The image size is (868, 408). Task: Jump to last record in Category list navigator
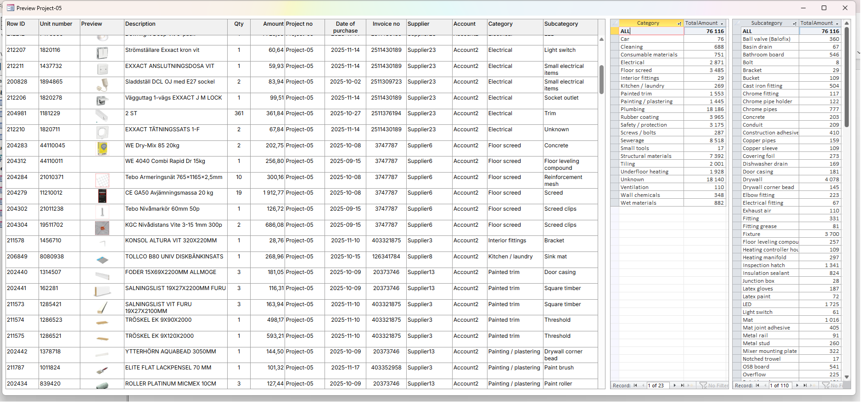[x=682, y=386]
